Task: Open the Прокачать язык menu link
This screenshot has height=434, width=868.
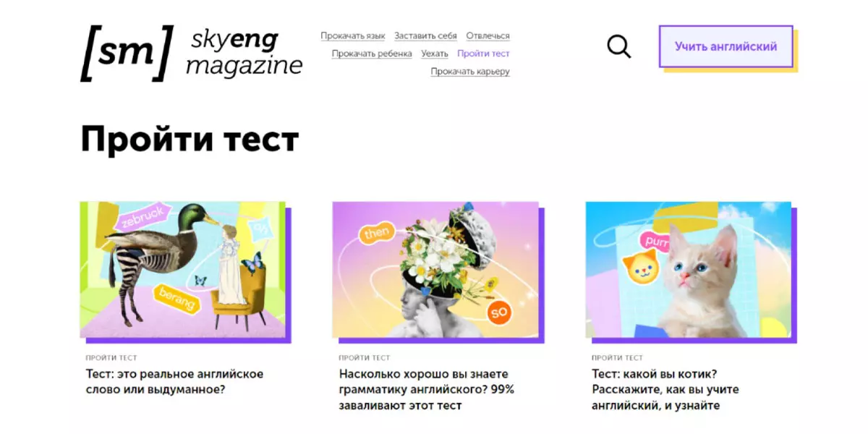Action: pos(353,36)
